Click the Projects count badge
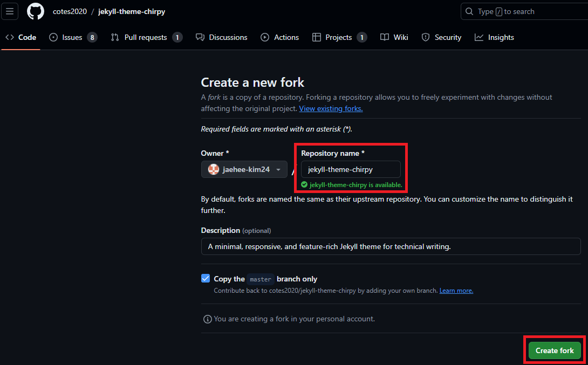588x365 pixels. point(361,38)
